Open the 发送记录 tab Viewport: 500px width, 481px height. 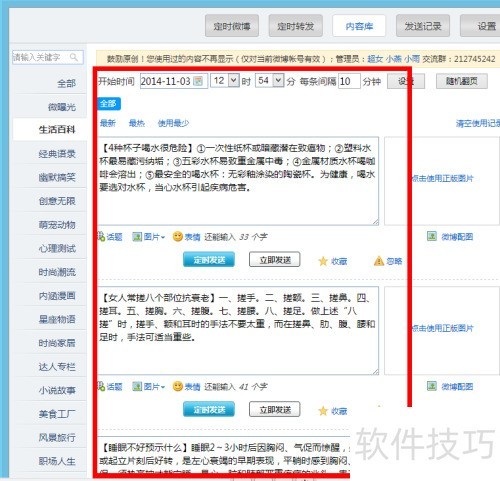pos(423,26)
